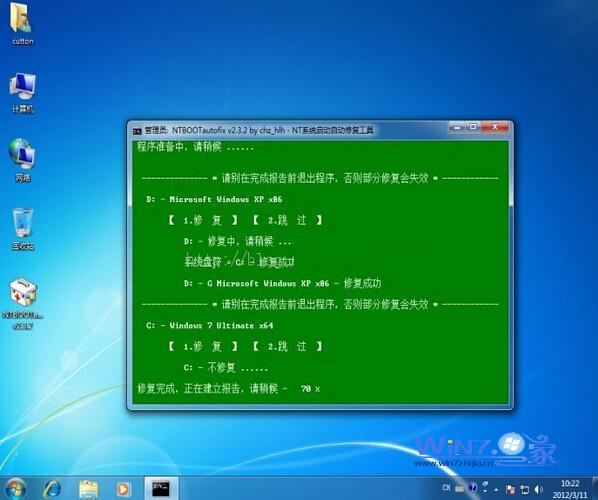Click the language bar help icon
598x500 pixels.
coord(473,487)
